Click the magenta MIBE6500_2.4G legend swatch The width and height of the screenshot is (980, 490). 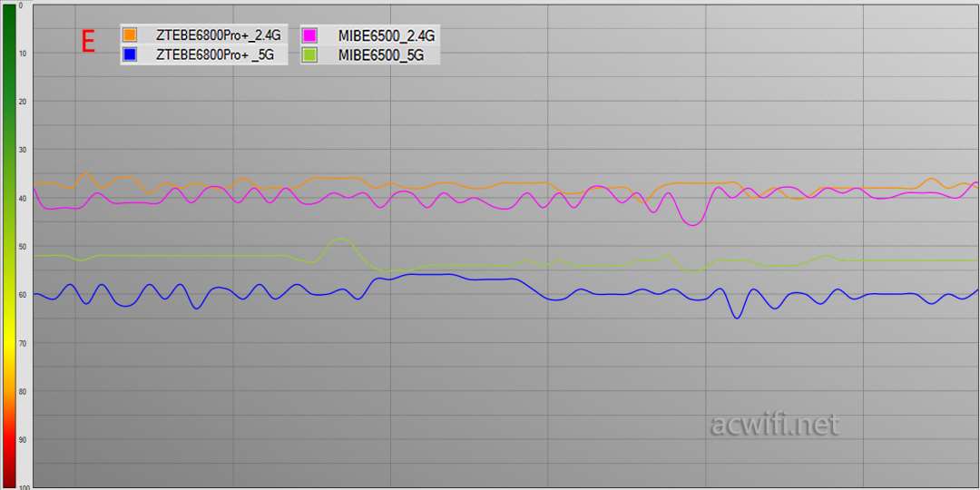309,35
